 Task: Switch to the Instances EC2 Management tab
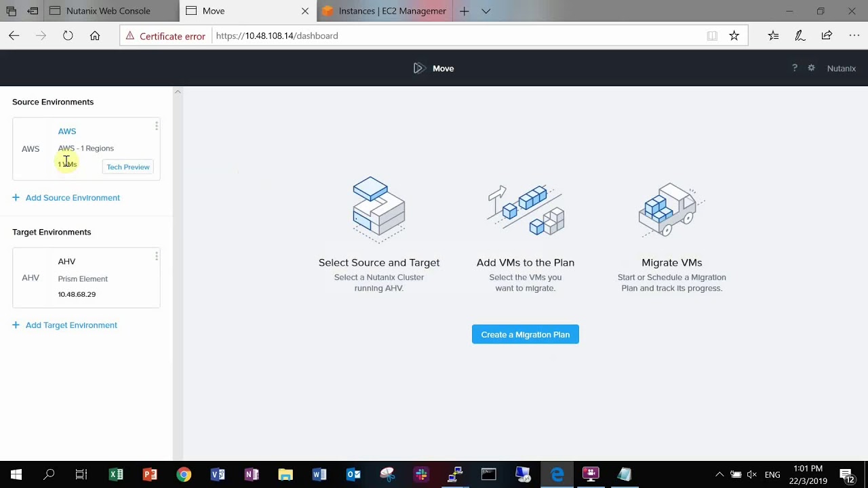click(x=384, y=11)
